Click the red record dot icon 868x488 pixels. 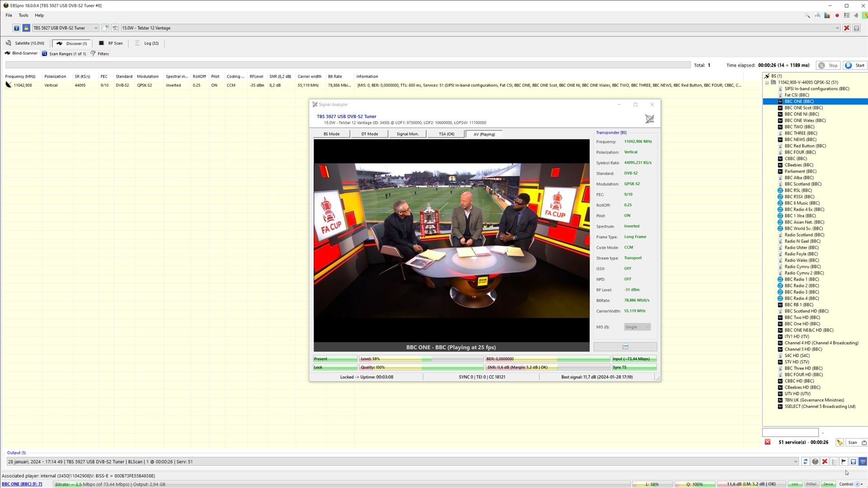(837, 15)
